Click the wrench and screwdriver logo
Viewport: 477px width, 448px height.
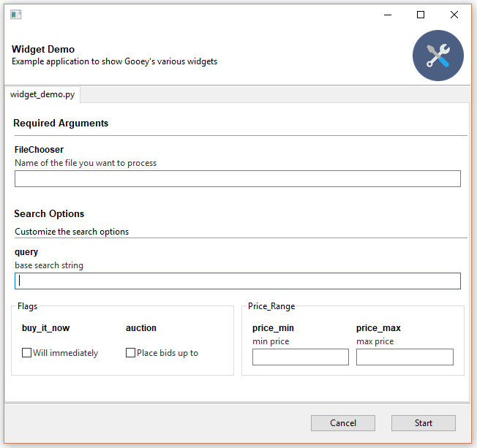tap(437, 56)
